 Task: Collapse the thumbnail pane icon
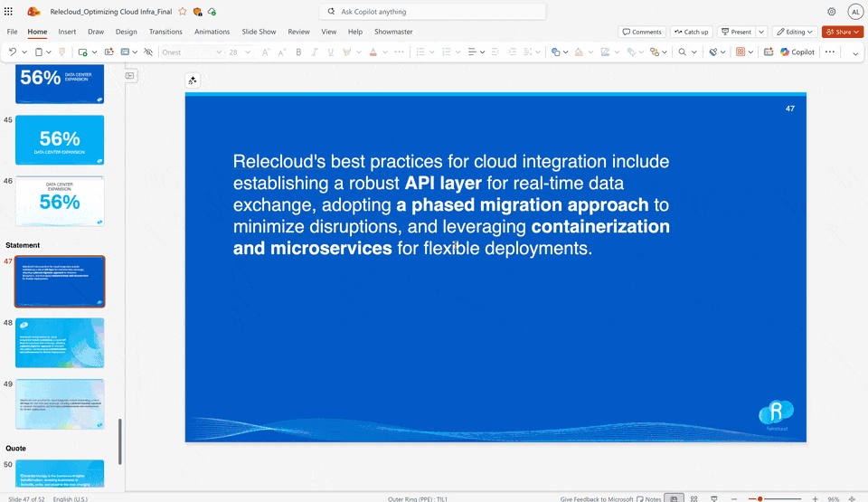tap(130, 76)
